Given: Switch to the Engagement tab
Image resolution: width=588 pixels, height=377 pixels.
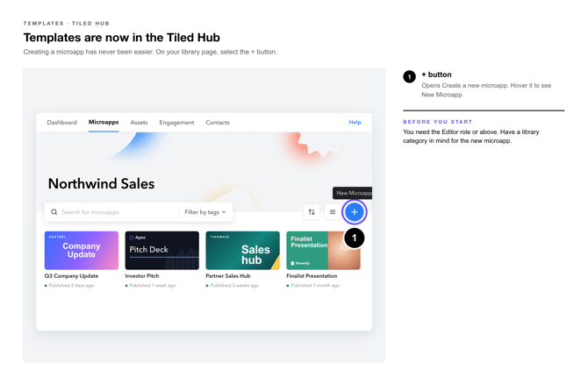Looking at the screenshot, I should (x=176, y=123).
